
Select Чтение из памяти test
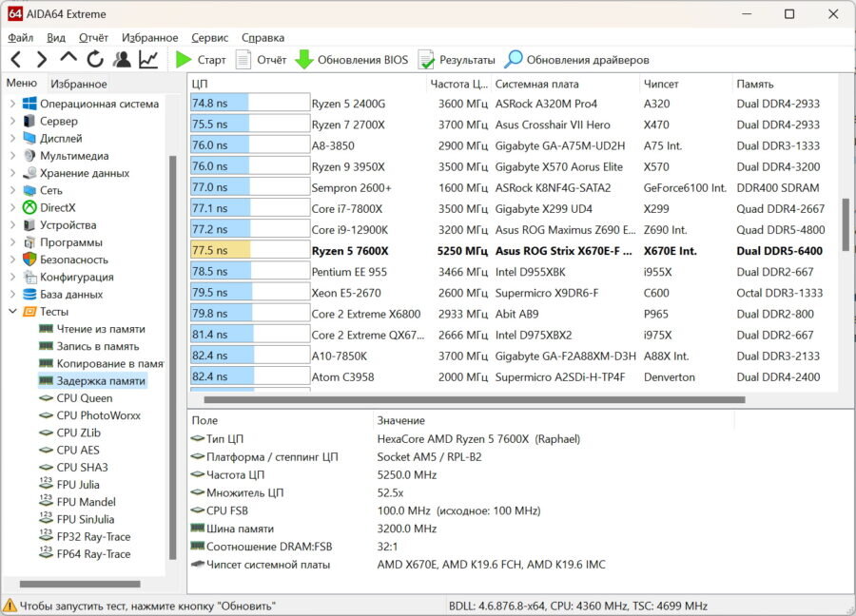(x=101, y=329)
